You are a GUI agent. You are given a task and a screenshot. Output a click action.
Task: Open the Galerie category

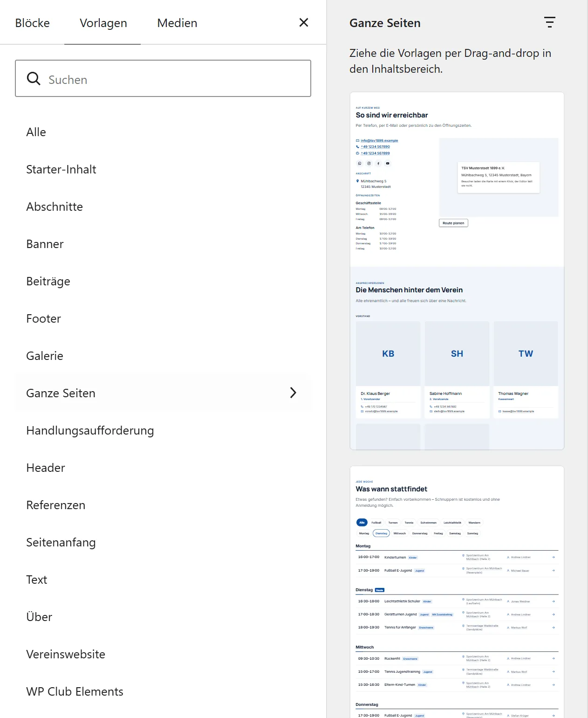coord(163,356)
